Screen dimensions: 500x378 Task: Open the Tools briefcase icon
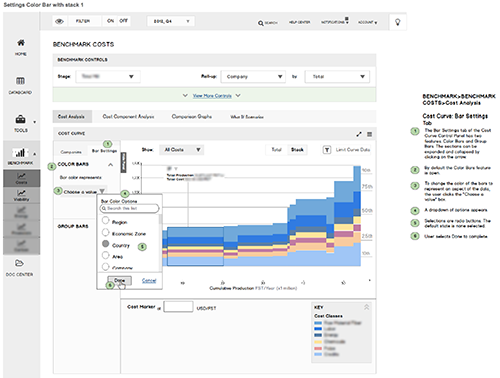20,119
